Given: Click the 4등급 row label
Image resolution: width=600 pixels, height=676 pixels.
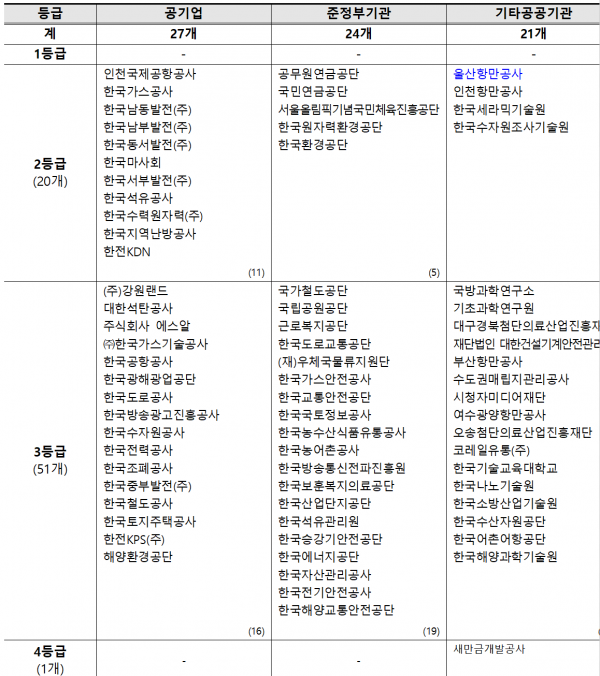Looking at the screenshot, I should (50, 651).
